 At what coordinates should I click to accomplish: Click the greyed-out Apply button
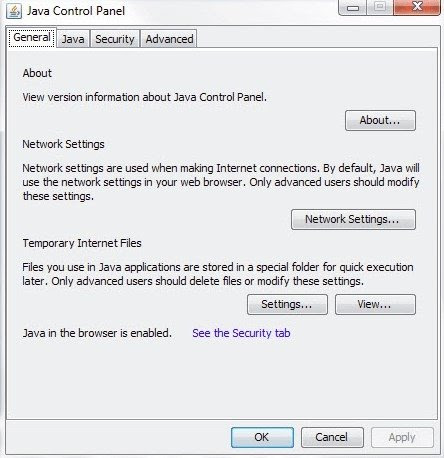[402, 437]
